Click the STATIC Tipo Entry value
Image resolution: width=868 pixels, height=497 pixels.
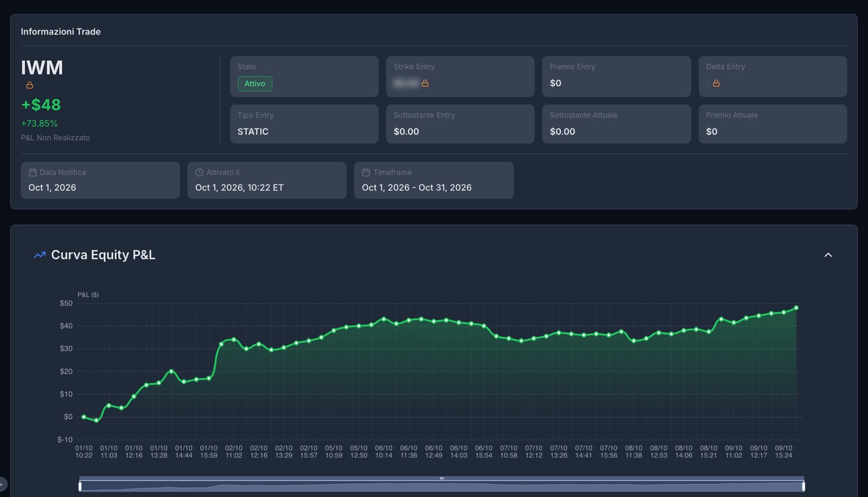253,131
